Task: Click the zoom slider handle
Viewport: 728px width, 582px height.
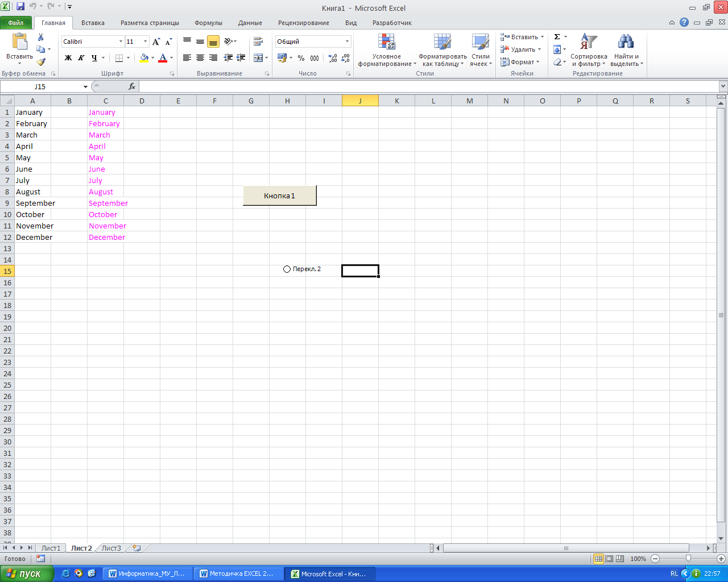Action: (x=688, y=559)
